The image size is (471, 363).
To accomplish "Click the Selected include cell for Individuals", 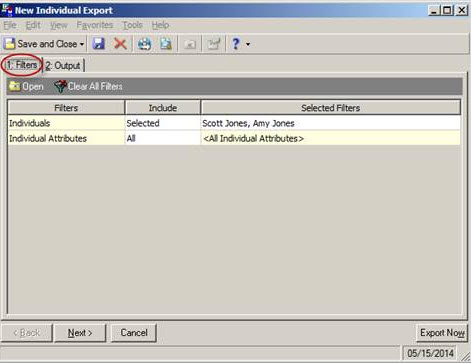I will coord(163,123).
